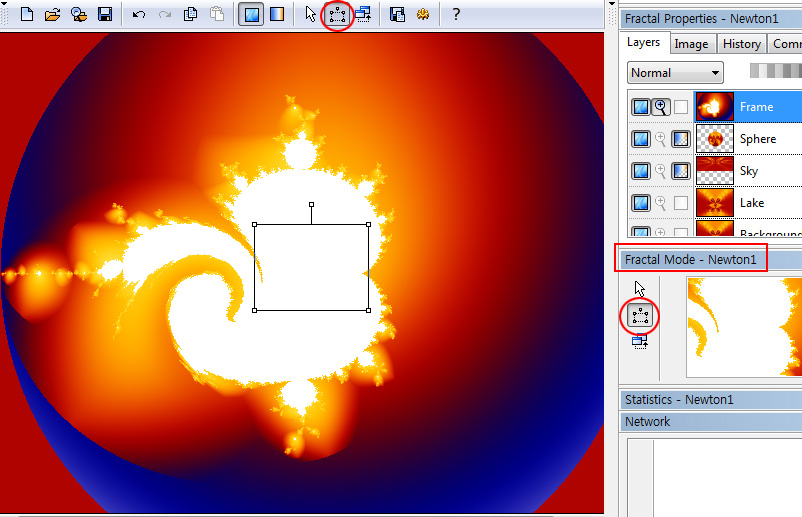
Task: Click the Fractal Mode preview image
Action: click(x=744, y=327)
